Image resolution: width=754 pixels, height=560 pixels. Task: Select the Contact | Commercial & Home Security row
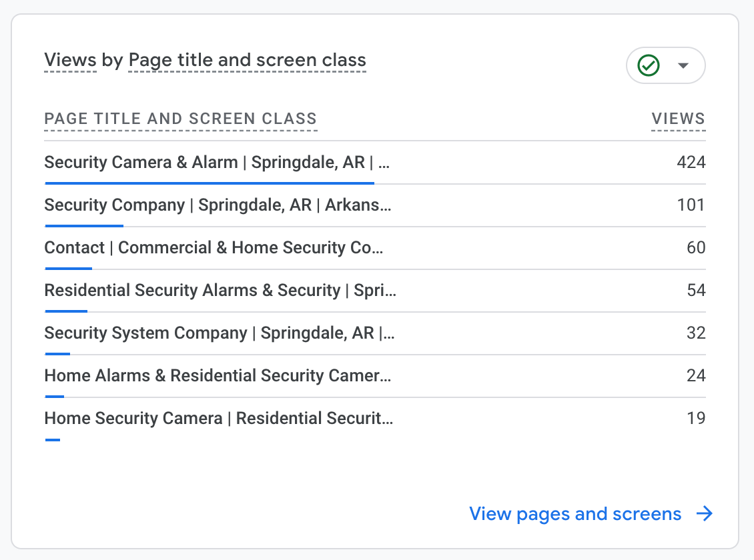point(214,247)
